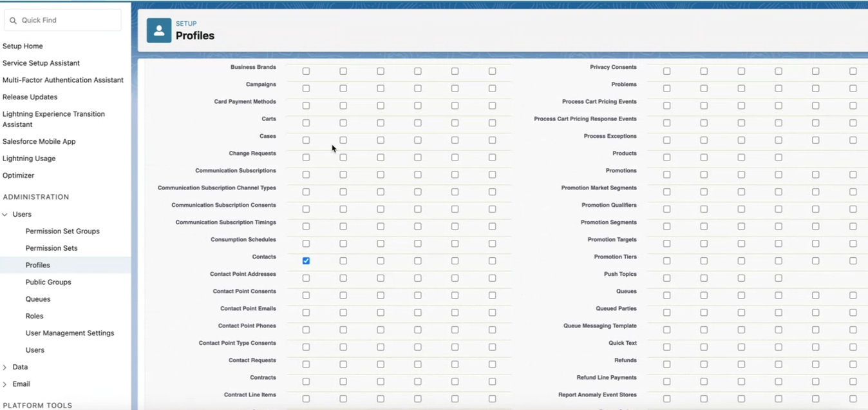Image resolution: width=868 pixels, height=410 pixels.
Task: Expand the Data section in sidebar
Action: click(5, 367)
